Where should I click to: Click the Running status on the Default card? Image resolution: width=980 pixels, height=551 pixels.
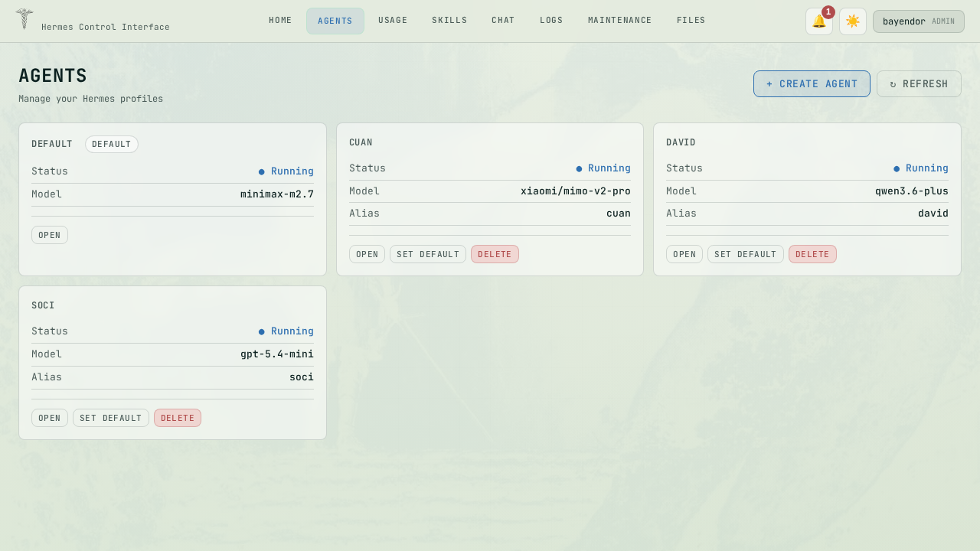pyautogui.click(x=286, y=171)
